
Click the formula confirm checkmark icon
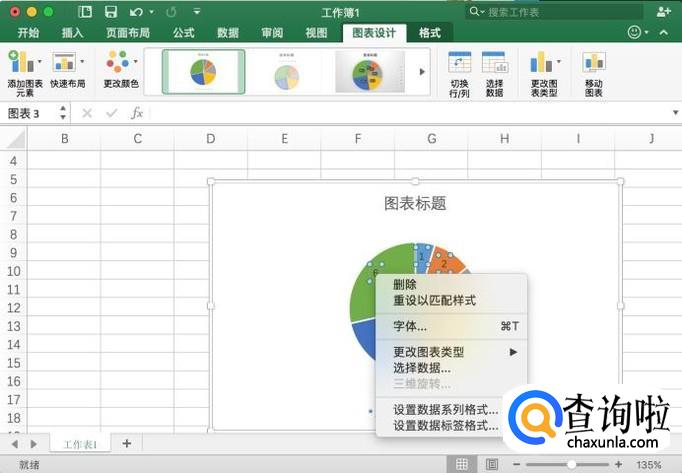click(x=111, y=114)
